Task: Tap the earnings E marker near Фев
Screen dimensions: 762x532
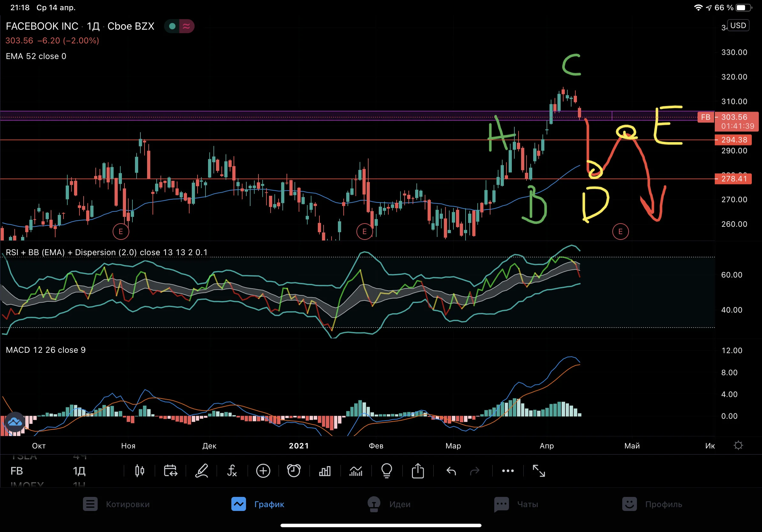Action: [364, 232]
